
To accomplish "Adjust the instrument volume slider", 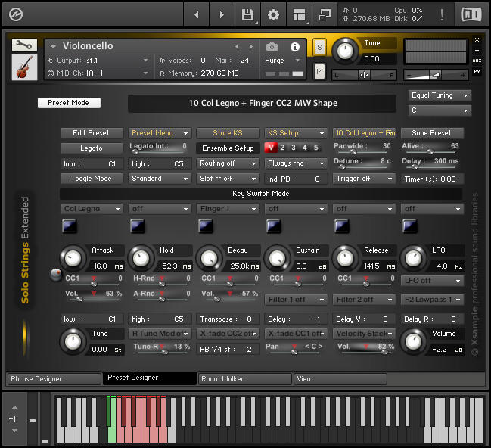I will point(436,75).
